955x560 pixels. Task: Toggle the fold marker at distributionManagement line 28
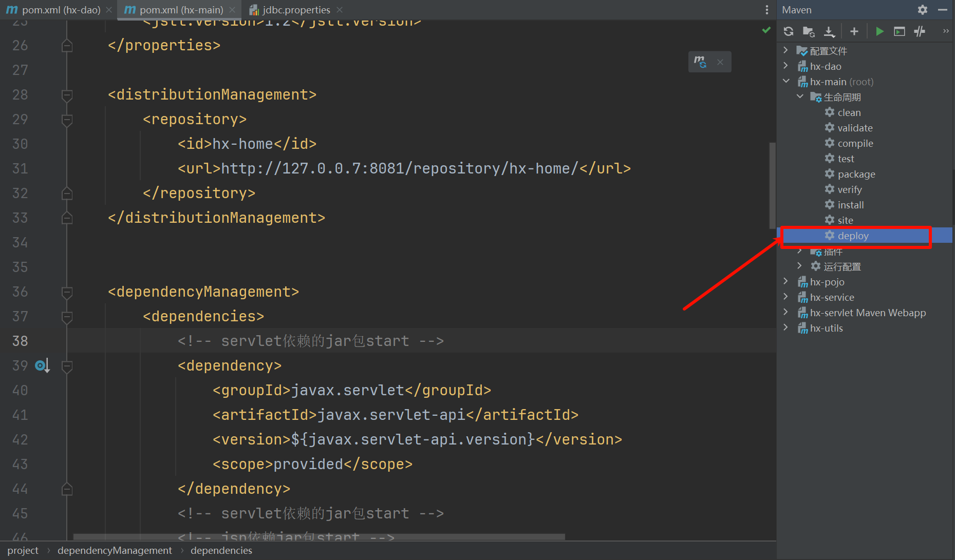pyautogui.click(x=67, y=95)
